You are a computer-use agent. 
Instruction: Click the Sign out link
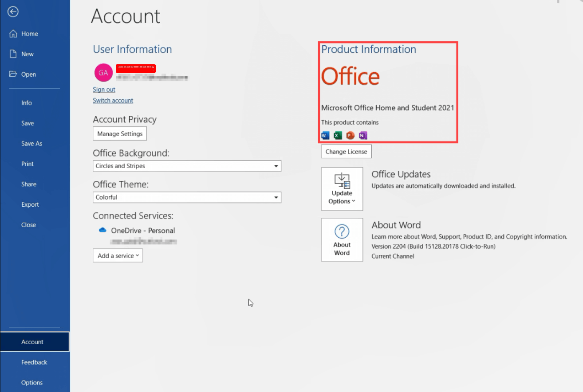(104, 89)
